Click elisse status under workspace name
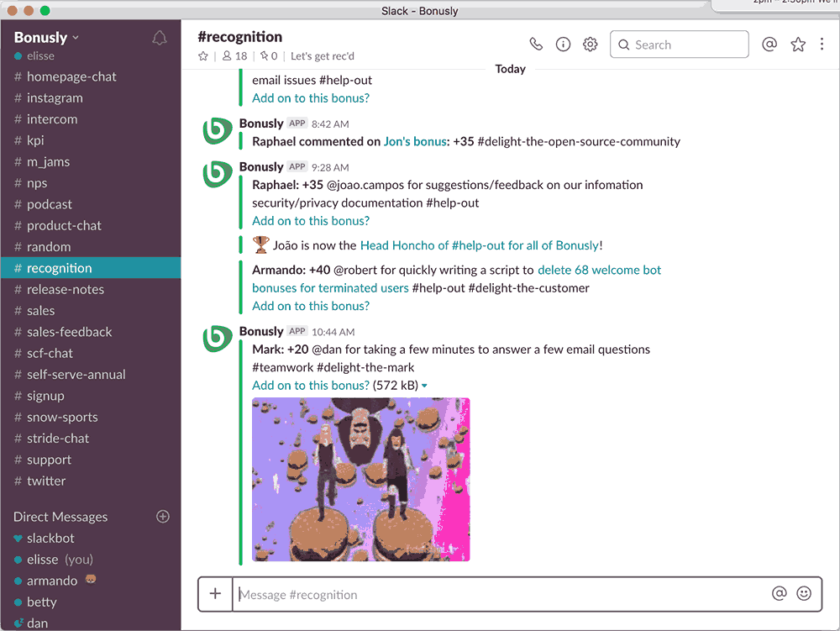Screen dimensions: 840x631 click(34, 55)
